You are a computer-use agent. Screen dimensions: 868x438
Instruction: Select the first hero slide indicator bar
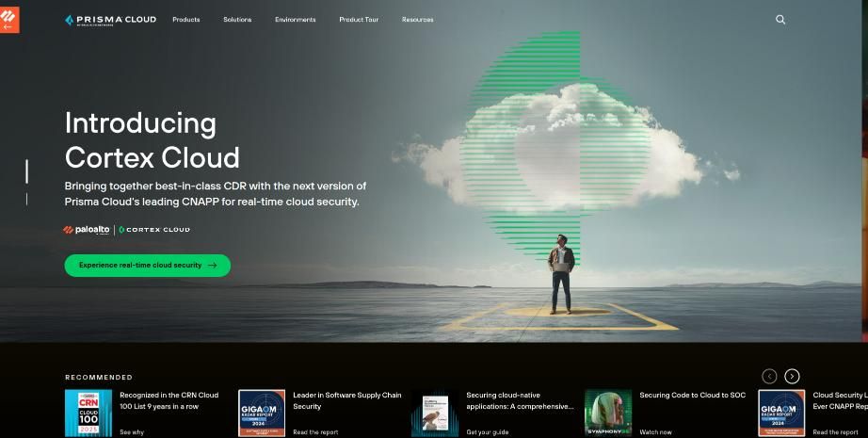coord(26,171)
